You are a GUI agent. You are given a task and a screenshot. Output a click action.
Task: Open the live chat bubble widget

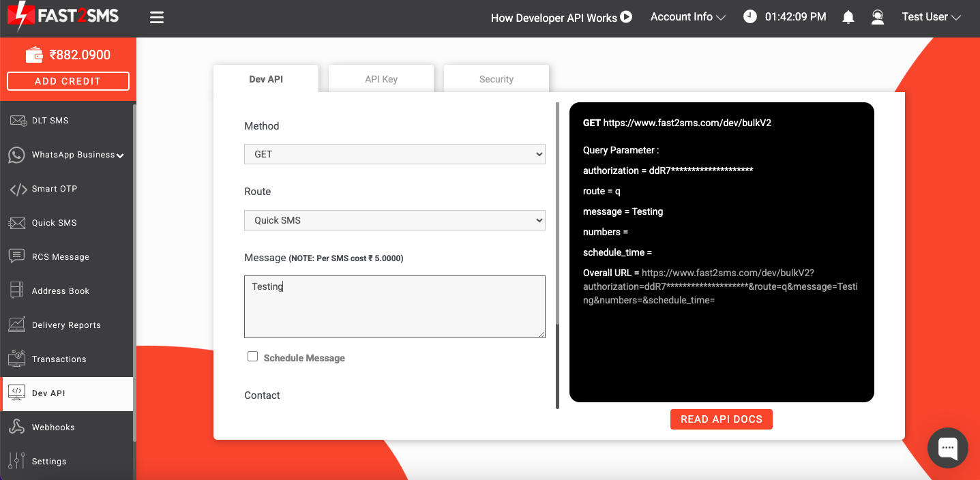948,448
